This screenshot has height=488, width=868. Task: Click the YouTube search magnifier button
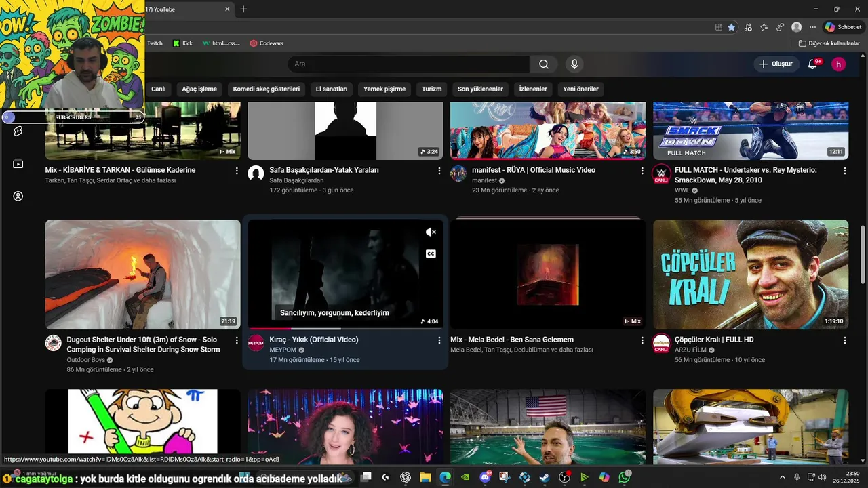click(x=544, y=64)
